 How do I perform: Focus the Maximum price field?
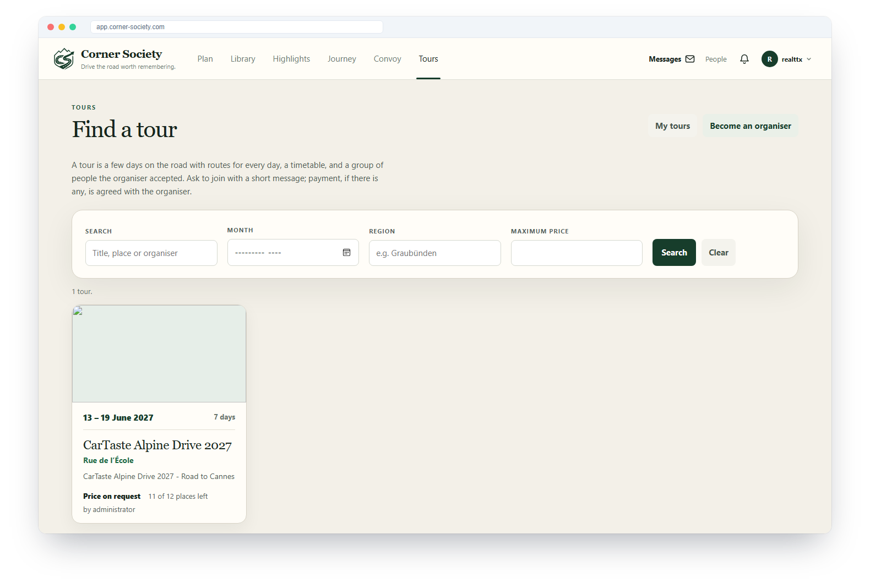click(577, 253)
